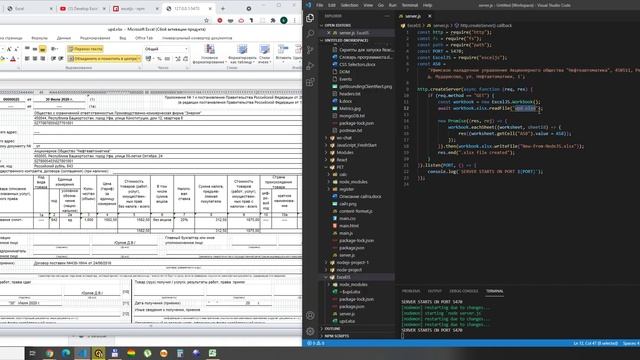This screenshot has height=360, width=640.
Task: Toggle center text alignment in Excel
Action: point(35,59)
